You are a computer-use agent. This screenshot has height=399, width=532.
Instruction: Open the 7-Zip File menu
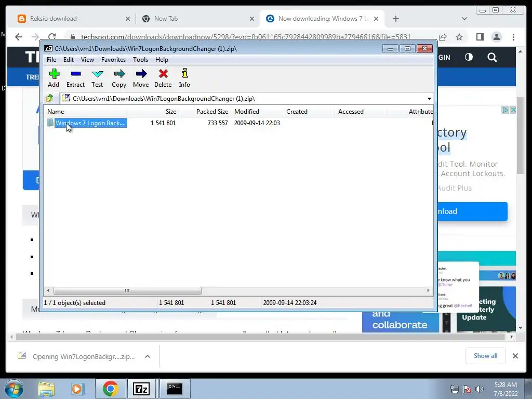pyautogui.click(x=51, y=60)
